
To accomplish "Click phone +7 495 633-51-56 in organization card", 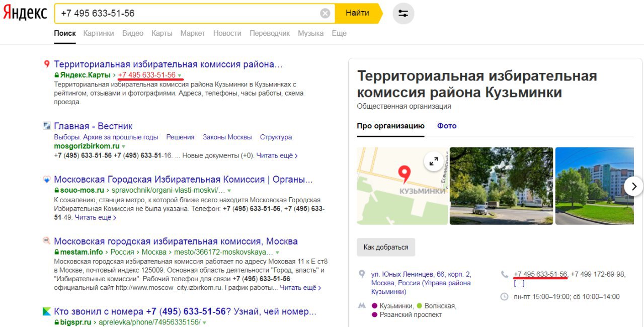I will [540, 274].
